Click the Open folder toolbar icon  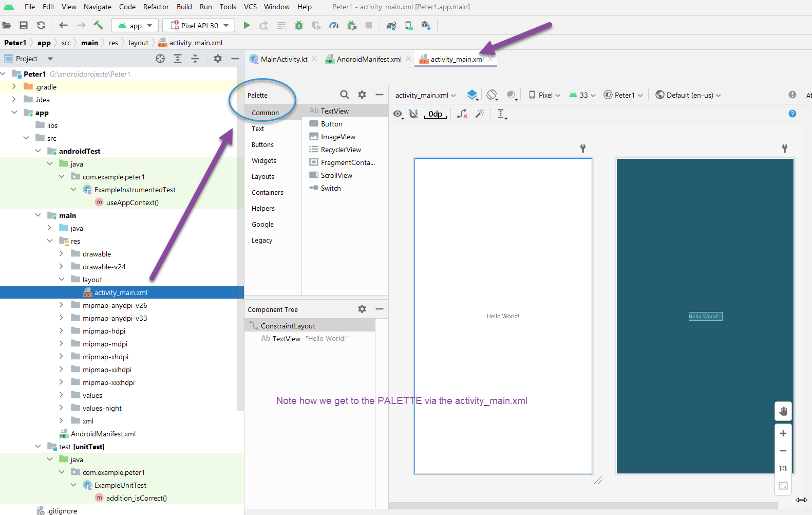pos(7,25)
